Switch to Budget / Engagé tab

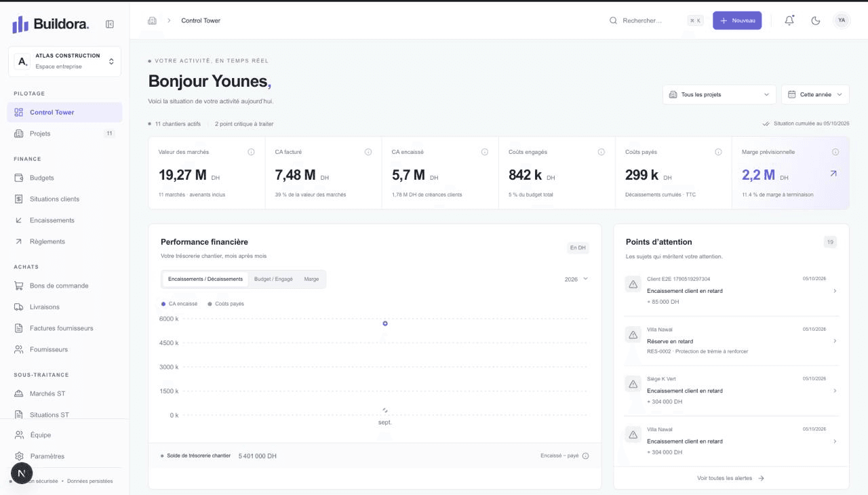coord(273,279)
